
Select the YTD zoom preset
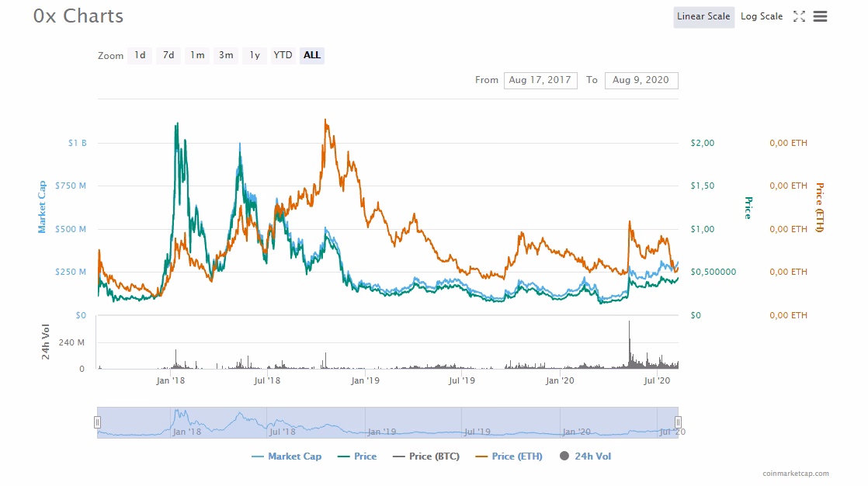pyautogui.click(x=283, y=55)
